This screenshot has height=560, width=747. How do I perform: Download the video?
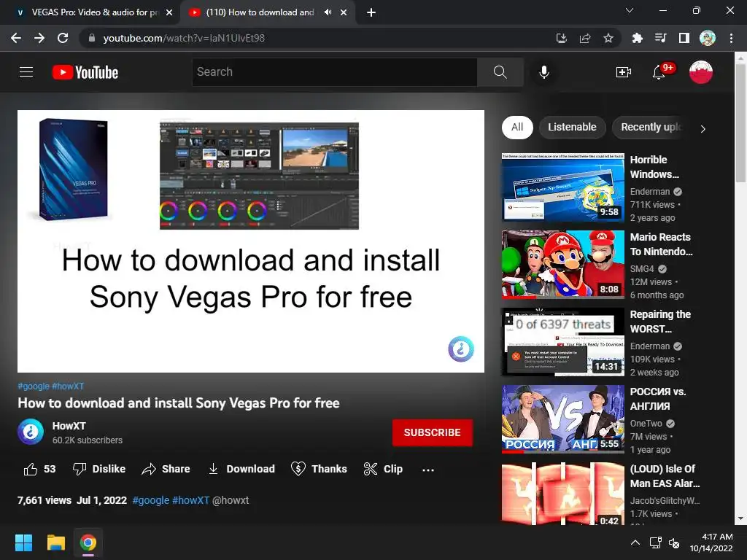[x=241, y=469]
